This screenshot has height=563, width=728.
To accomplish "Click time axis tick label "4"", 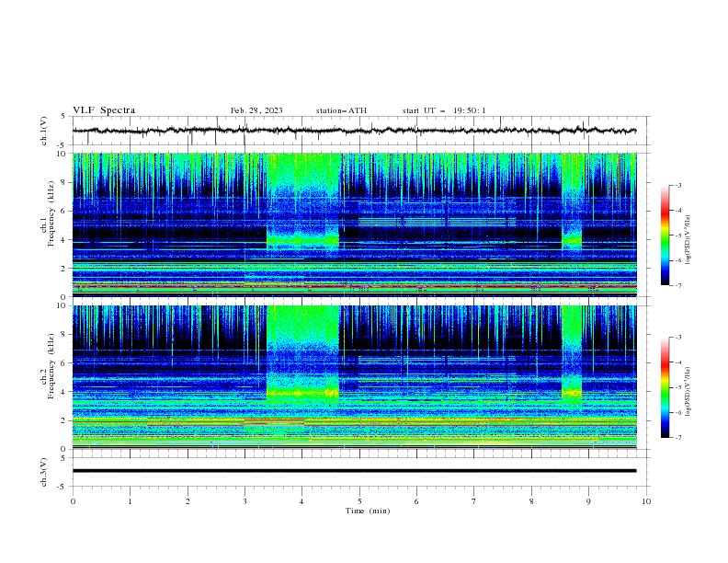I will point(302,501).
